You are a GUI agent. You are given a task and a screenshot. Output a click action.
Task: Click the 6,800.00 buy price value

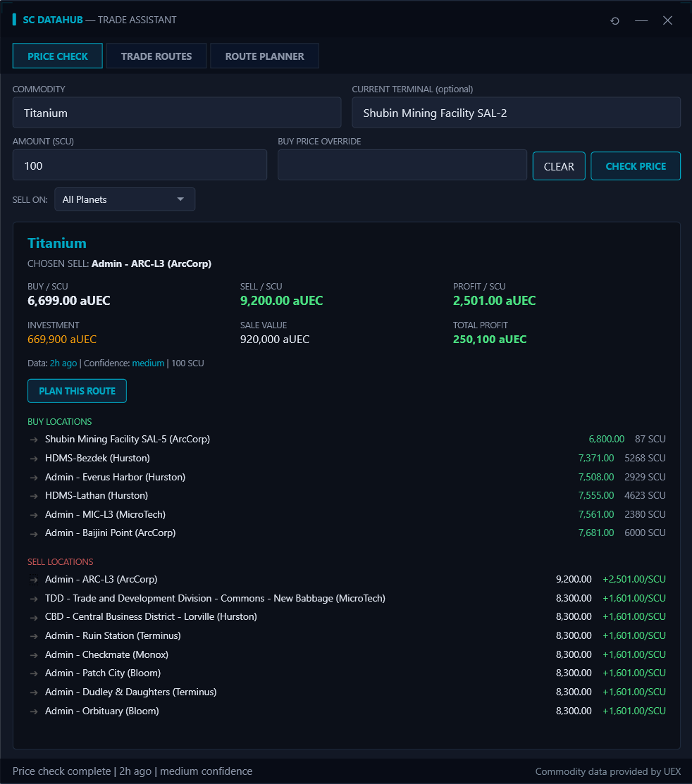tap(607, 439)
